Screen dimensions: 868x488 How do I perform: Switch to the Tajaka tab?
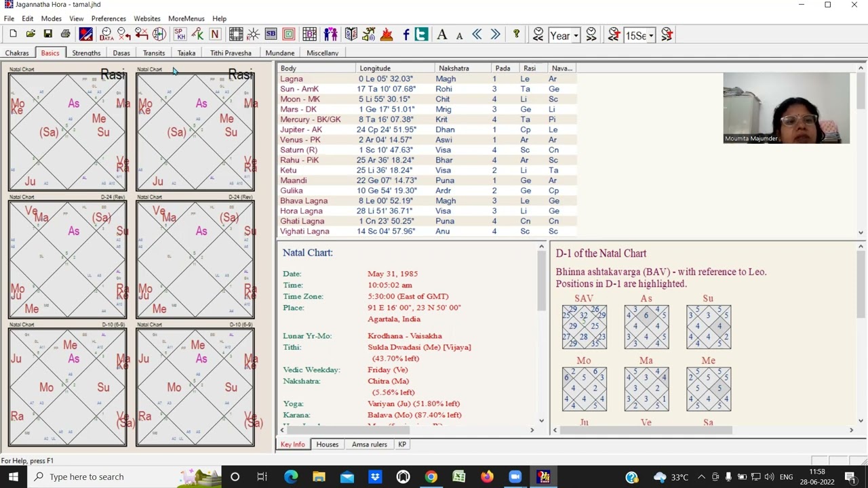point(186,53)
